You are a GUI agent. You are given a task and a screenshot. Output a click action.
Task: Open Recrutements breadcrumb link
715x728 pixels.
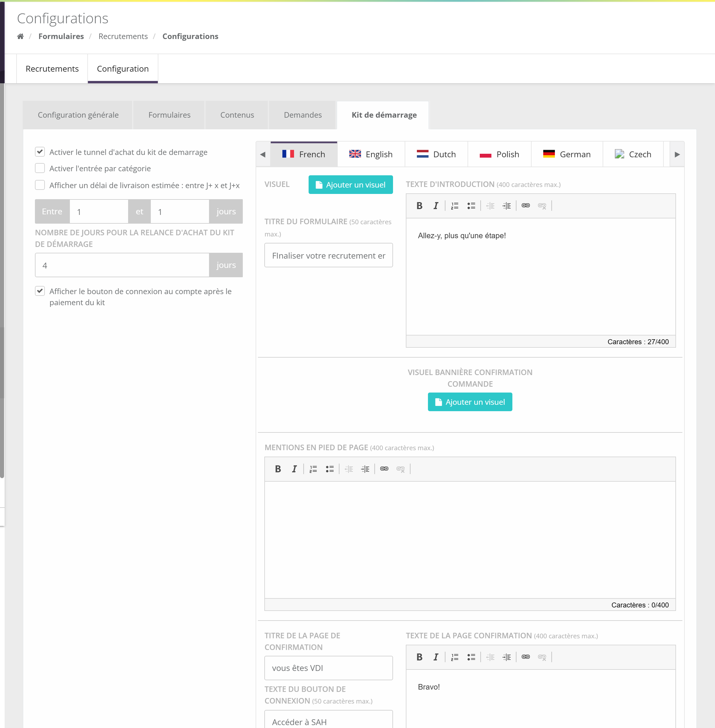point(123,36)
